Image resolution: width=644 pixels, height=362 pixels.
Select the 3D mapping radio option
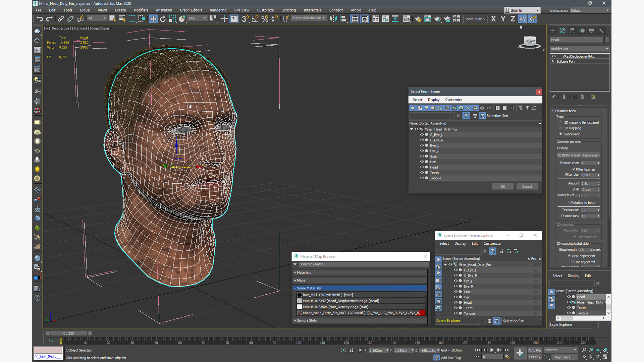click(560, 128)
